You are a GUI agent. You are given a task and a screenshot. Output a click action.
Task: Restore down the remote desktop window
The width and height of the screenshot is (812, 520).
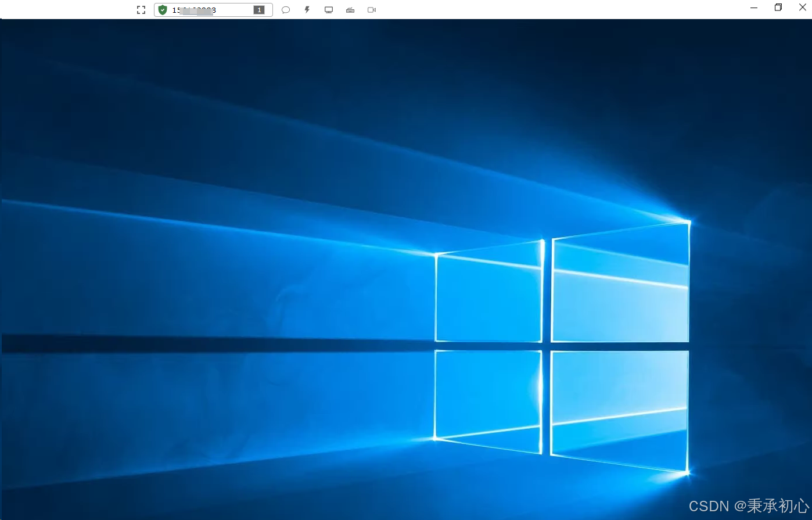(x=778, y=8)
